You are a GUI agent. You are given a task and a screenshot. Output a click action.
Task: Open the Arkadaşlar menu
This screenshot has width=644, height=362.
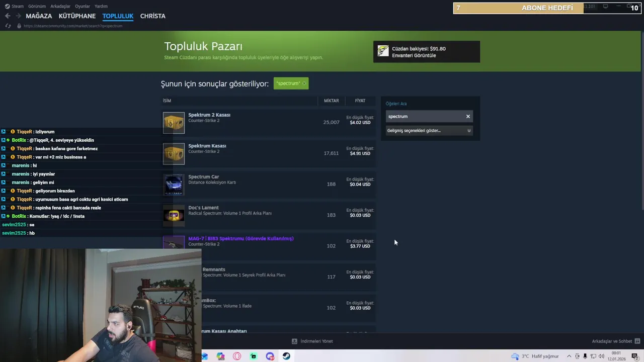tap(60, 6)
